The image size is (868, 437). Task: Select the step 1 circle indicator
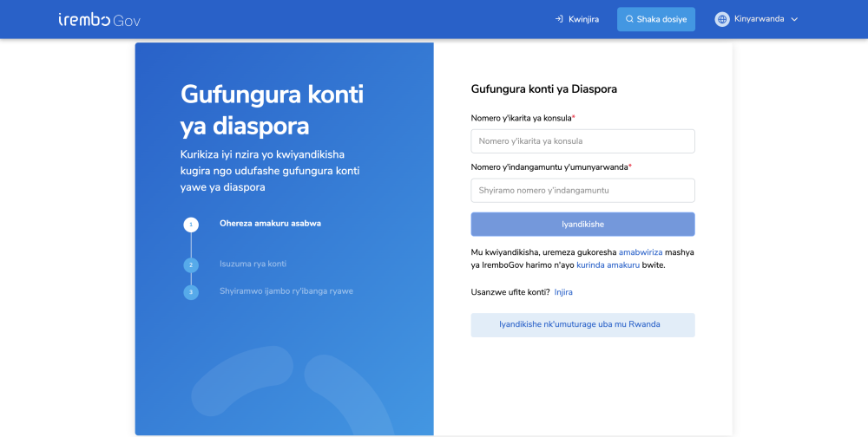click(x=191, y=225)
